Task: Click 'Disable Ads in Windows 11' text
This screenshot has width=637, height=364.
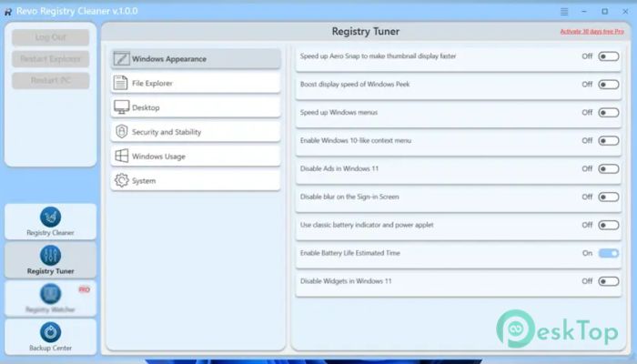Action: click(339, 168)
